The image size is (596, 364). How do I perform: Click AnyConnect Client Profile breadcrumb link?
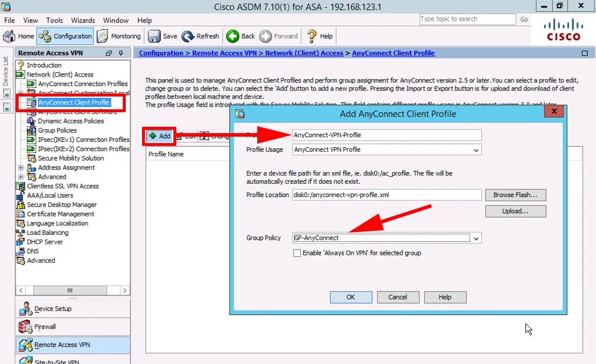393,53
